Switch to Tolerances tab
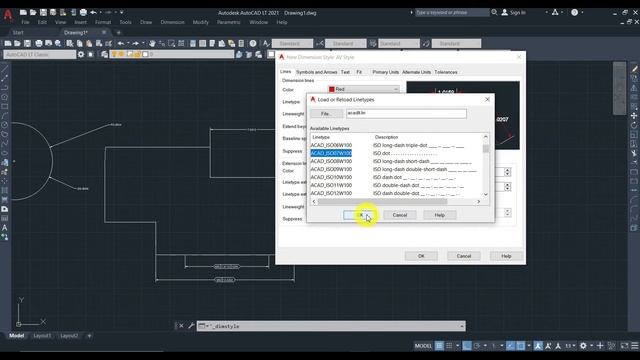Viewport: 640px width, 360px height. pos(446,72)
